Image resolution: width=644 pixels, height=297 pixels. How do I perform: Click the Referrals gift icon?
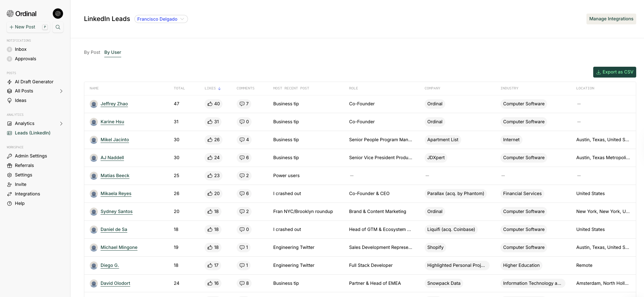coord(9,166)
